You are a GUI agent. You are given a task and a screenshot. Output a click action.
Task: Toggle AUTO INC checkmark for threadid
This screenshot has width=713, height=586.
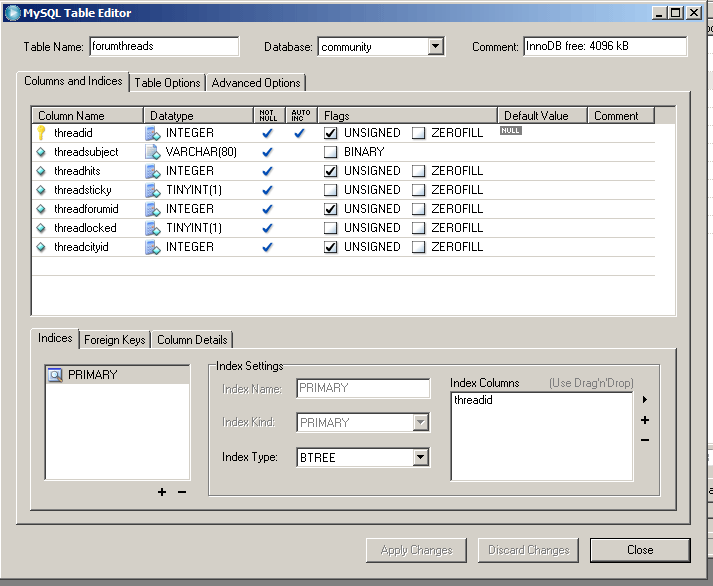[299, 133]
